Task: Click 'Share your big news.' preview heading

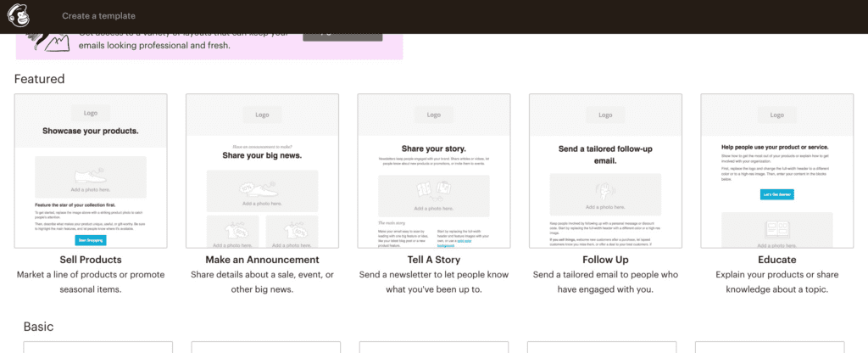Action: pyautogui.click(x=263, y=155)
